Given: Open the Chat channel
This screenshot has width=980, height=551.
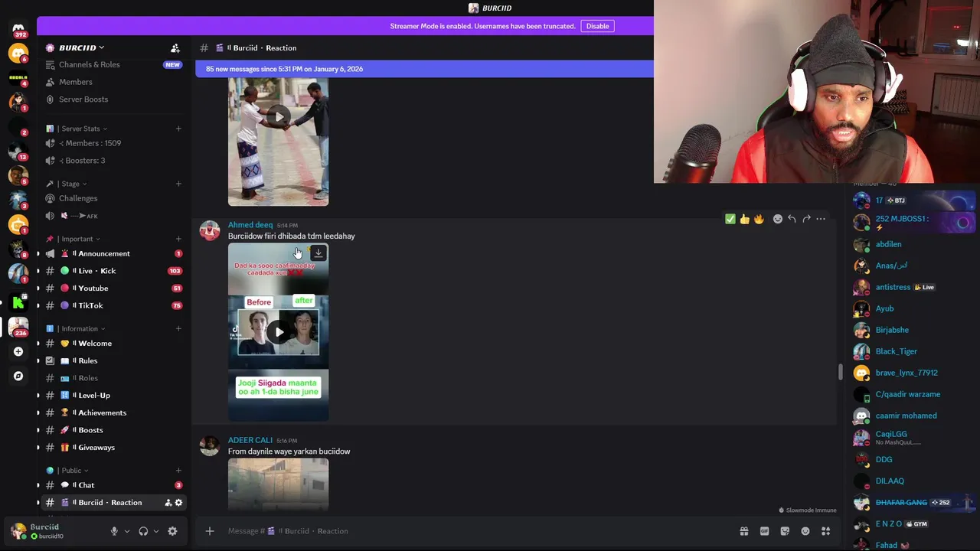Looking at the screenshot, I should coord(113,485).
